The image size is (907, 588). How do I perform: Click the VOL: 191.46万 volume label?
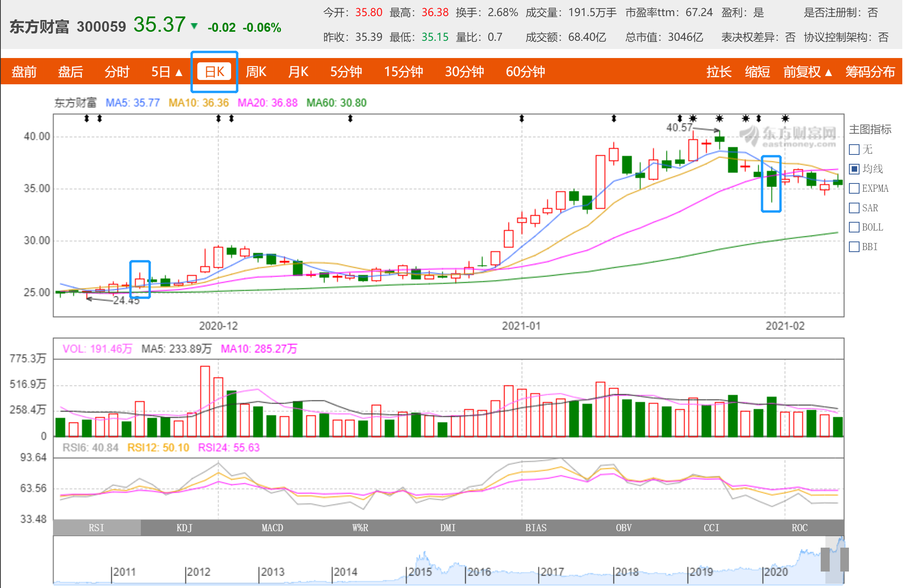click(97, 349)
